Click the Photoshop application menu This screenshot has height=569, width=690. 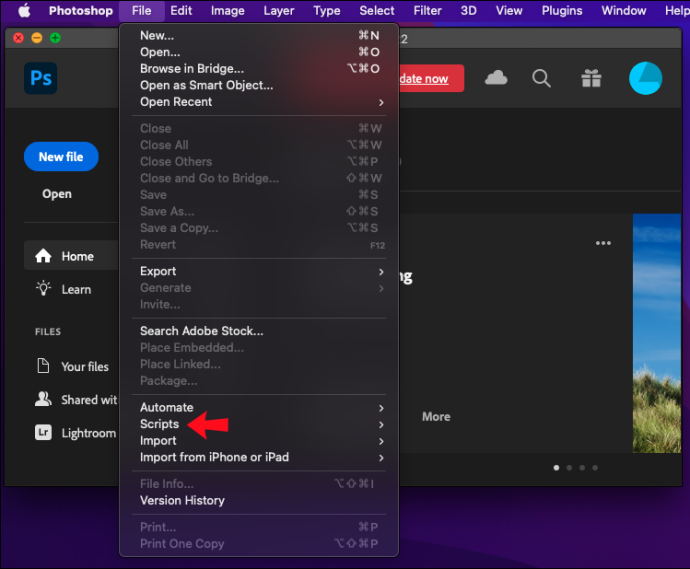81,11
